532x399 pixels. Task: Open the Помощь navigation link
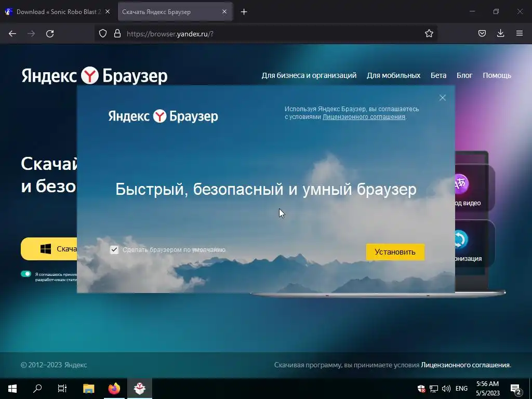coord(497,75)
